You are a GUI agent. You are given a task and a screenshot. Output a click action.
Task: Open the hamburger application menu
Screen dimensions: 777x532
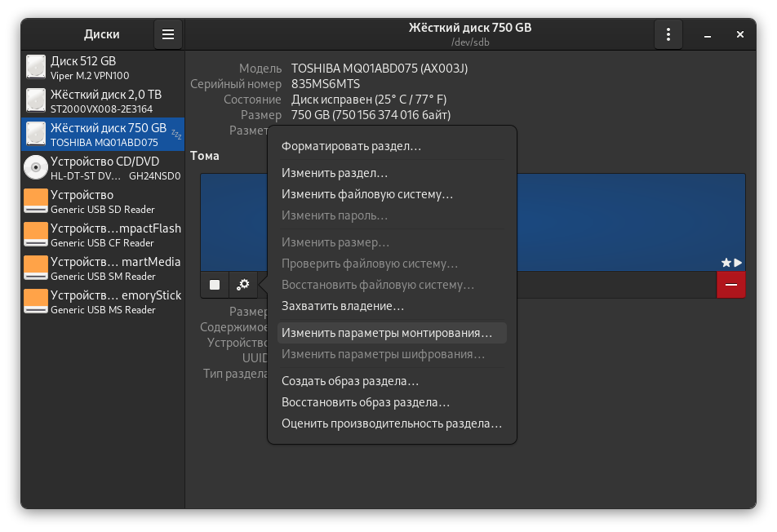[x=168, y=34]
